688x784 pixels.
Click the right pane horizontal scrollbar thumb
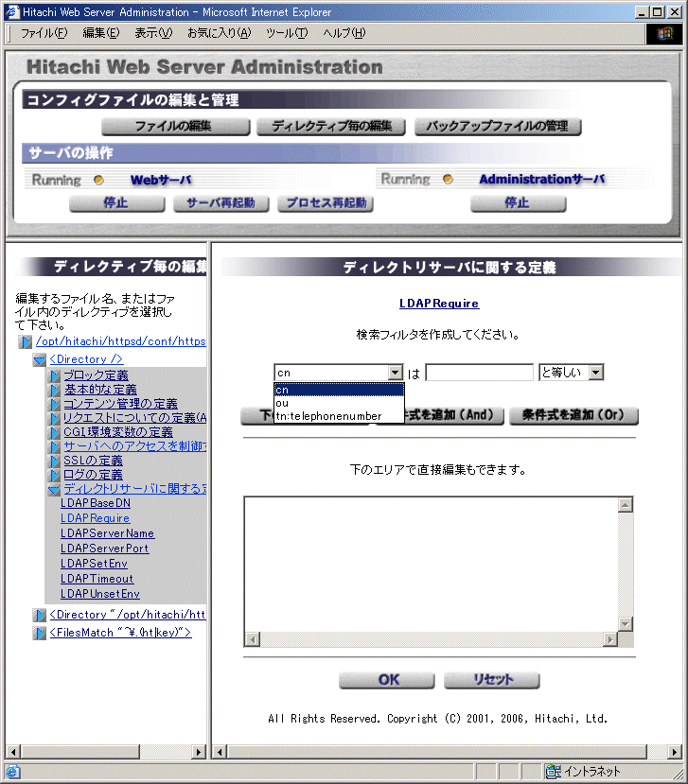[x=437, y=752]
